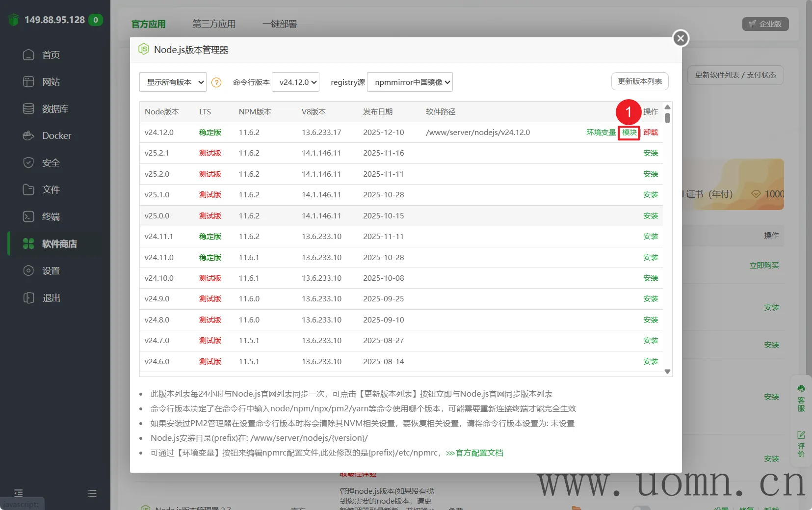Switch to the third-party apps tab

(x=214, y=24)
